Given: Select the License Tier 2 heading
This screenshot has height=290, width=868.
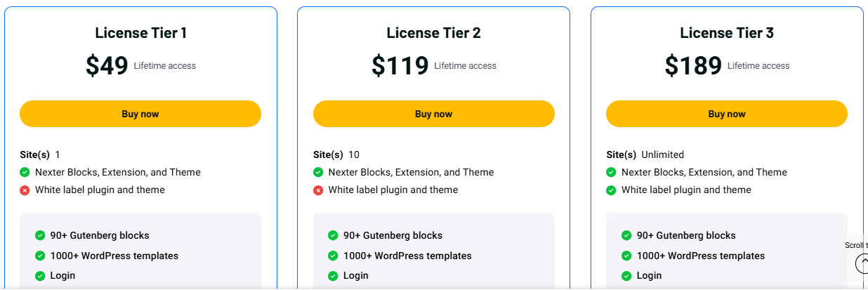Looking at the screenshot, I should pos(433,33).
